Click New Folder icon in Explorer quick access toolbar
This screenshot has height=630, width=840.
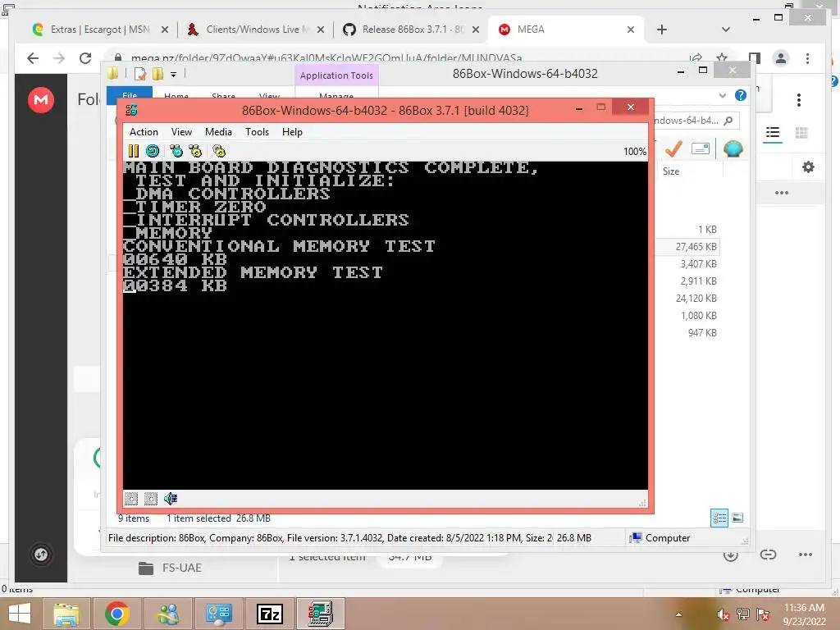coord(157,74)
